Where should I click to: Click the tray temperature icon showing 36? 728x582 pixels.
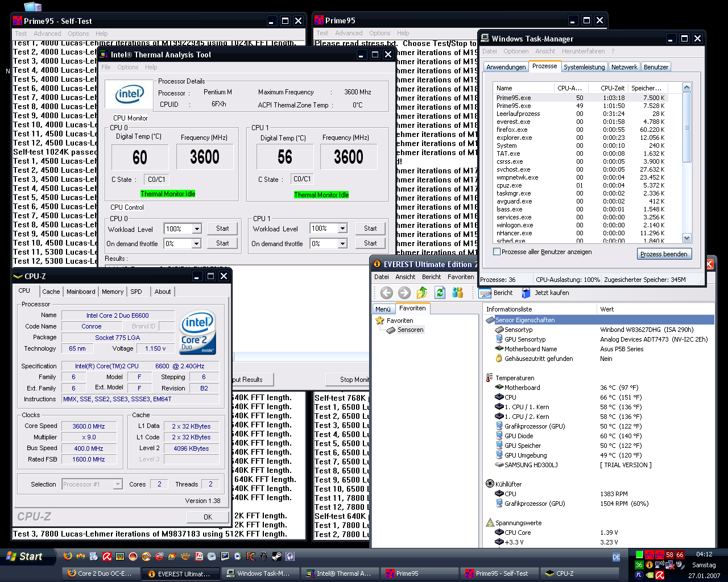coord(639,565)
